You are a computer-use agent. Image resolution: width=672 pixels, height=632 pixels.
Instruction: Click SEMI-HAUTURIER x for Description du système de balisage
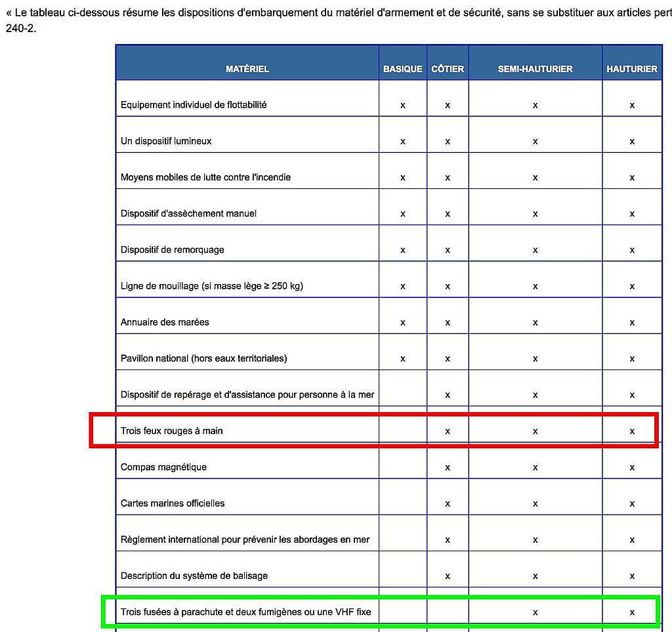coord(535,576)
